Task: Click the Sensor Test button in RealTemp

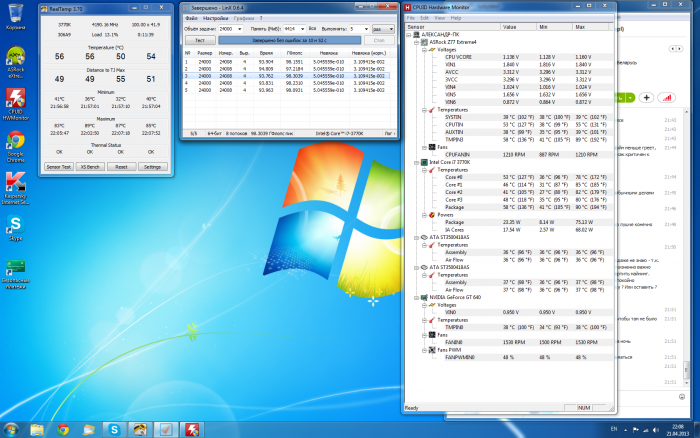Action: [x=58, y=167]
